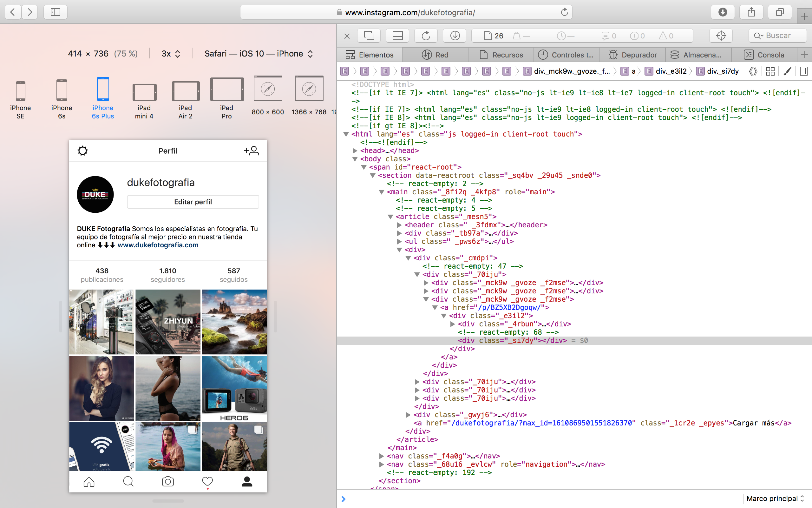812x508 pixels.
Task: Toggle the details sidebar panel
Action: click(804, 71)
